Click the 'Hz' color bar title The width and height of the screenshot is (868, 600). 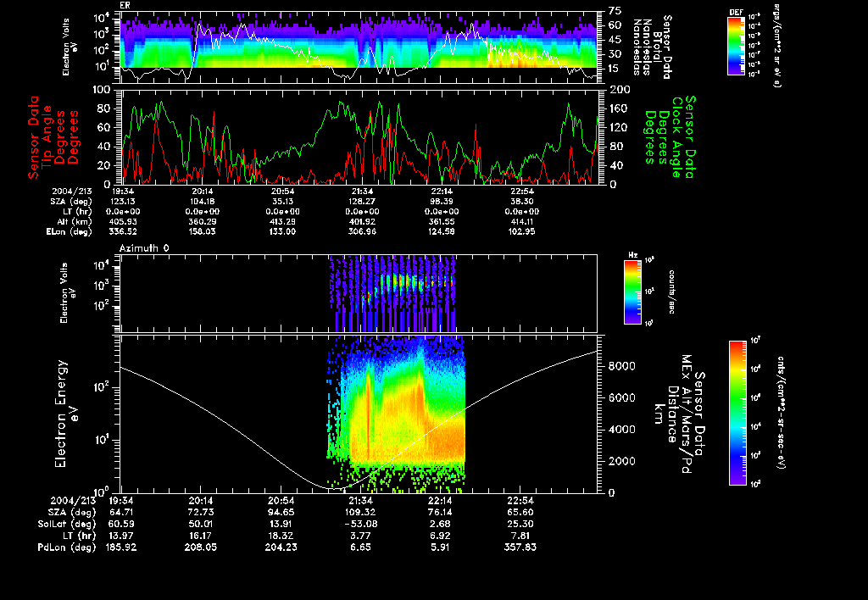[632, 255]
